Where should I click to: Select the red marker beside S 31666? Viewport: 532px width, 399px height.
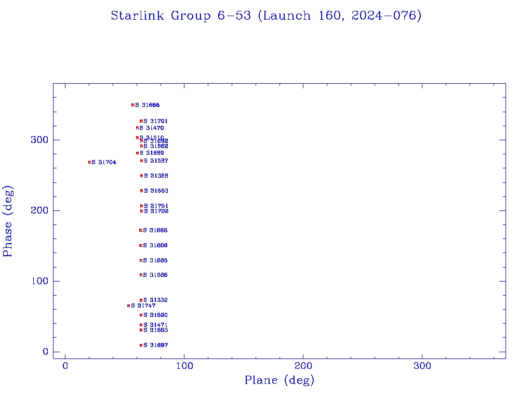point(133,105)
